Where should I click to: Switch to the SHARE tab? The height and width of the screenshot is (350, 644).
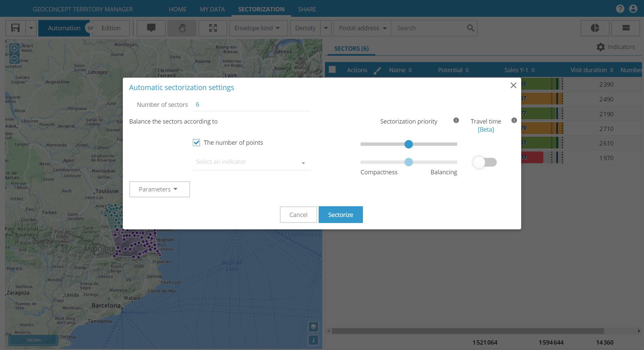pyautogui.click(x=307, y=9)
